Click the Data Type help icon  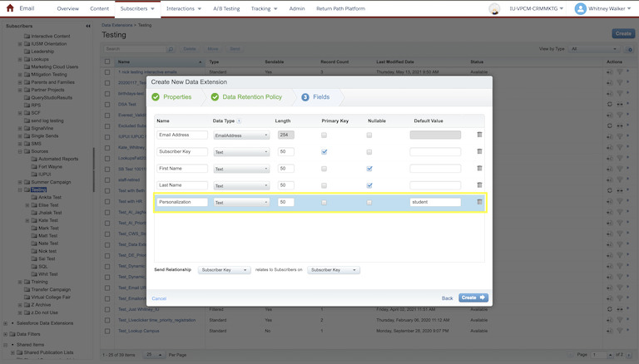239,121
